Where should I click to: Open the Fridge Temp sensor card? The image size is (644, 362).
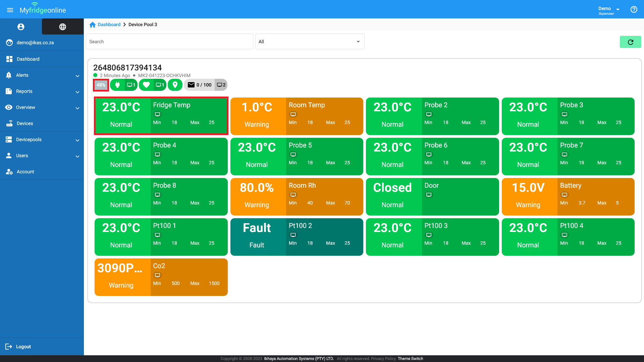point(161,116)
